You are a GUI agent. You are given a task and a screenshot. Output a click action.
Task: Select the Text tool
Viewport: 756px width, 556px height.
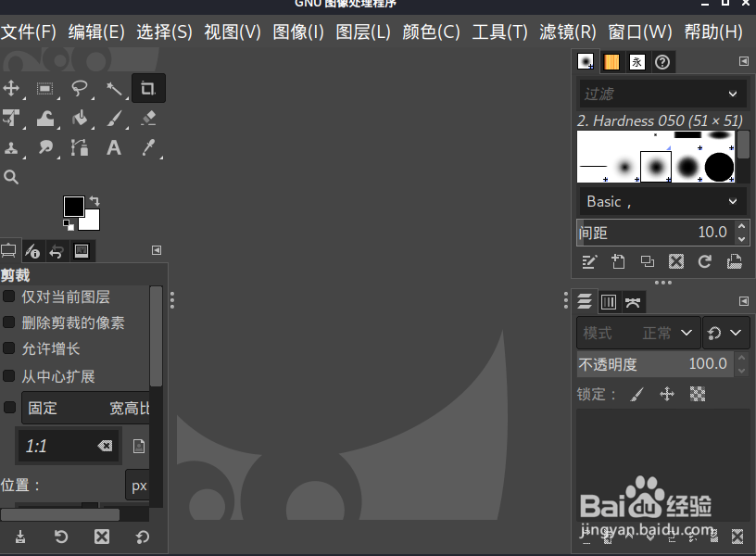pyautogui.click(x=114, y=148)
